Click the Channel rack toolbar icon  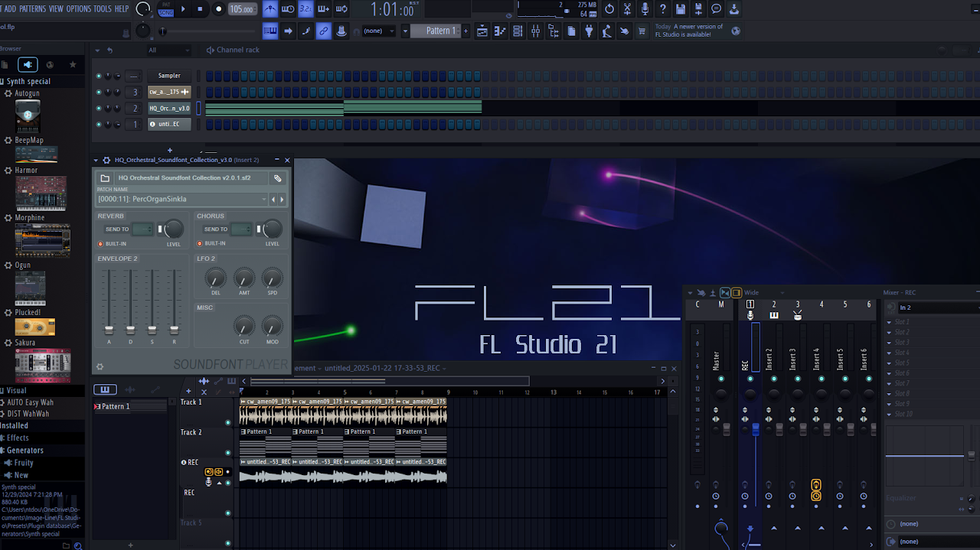pyautogui.click(x=518, y=31)
